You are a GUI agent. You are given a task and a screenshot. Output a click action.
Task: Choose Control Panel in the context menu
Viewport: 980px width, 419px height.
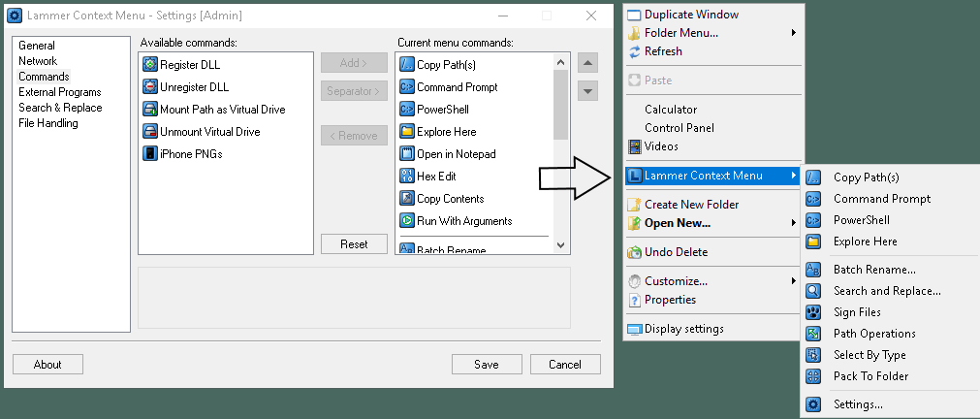pos(713,128)
